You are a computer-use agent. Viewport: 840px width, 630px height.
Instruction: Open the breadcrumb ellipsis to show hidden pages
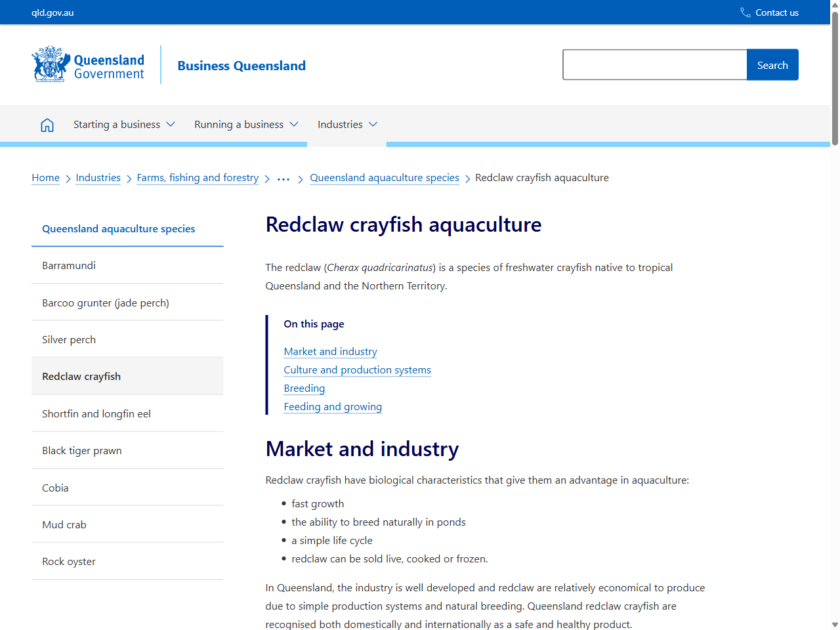[283, 177]
